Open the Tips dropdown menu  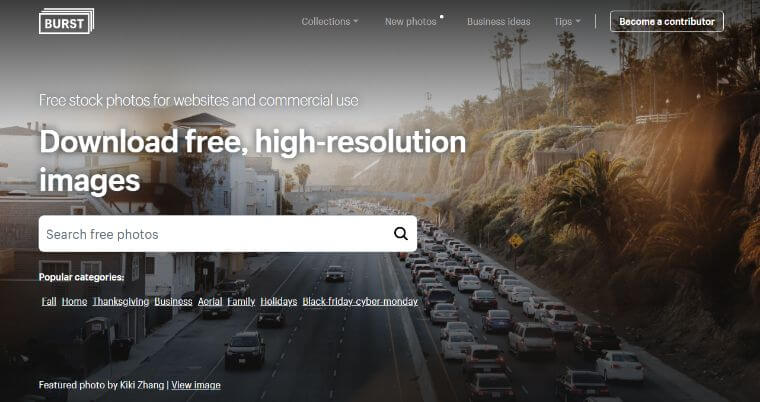pyautogui.click(x=567, y=21)
